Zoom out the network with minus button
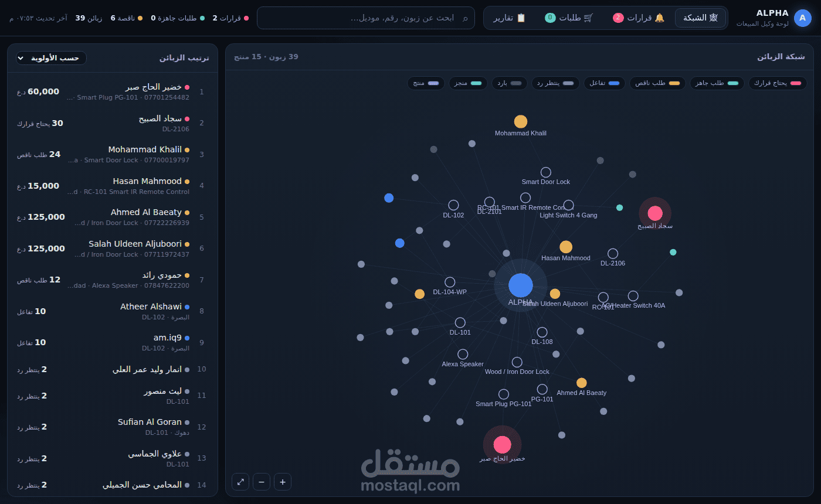Viewport: 821px width, 504px height. pyautogui.click(x=262, y=482)
